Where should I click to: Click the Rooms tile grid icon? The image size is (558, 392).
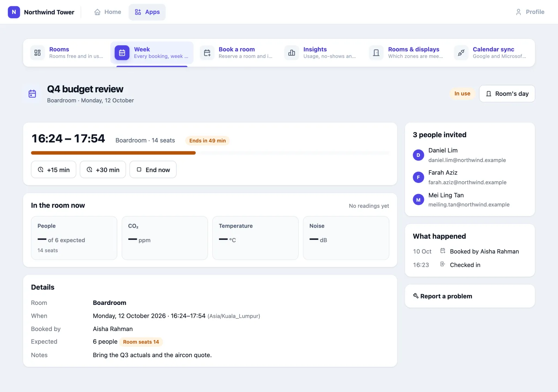coord(38,53)
